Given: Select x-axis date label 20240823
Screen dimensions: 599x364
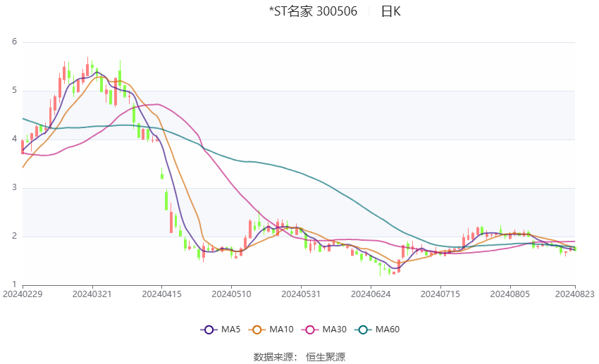Looking at the screenshot, I should coord(574,294).
